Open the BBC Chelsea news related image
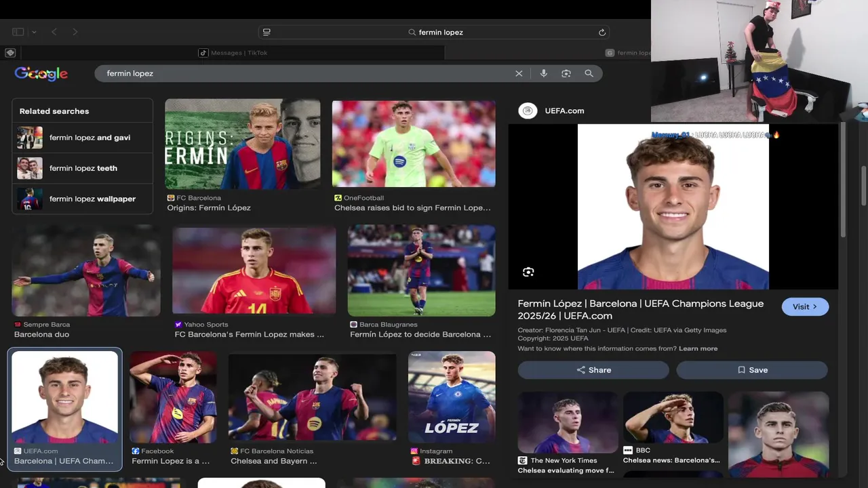868x488 pixels. [x=673, y=418]
